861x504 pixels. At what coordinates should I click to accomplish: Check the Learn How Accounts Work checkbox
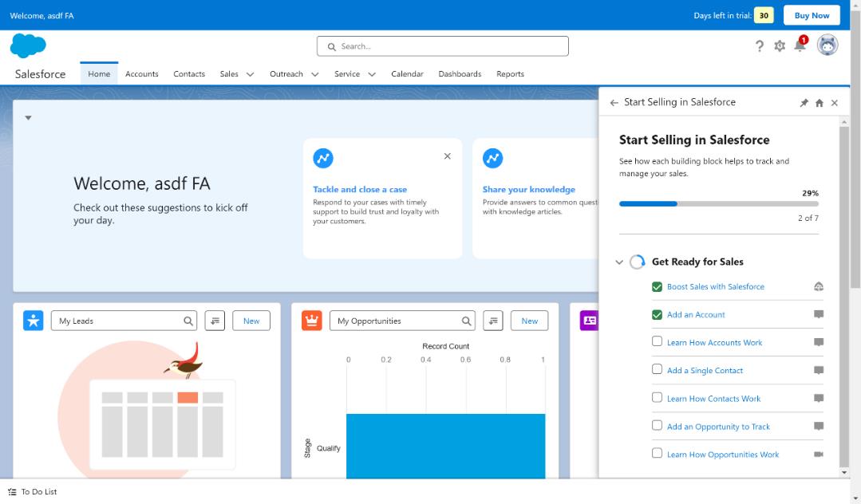[657, 341]
